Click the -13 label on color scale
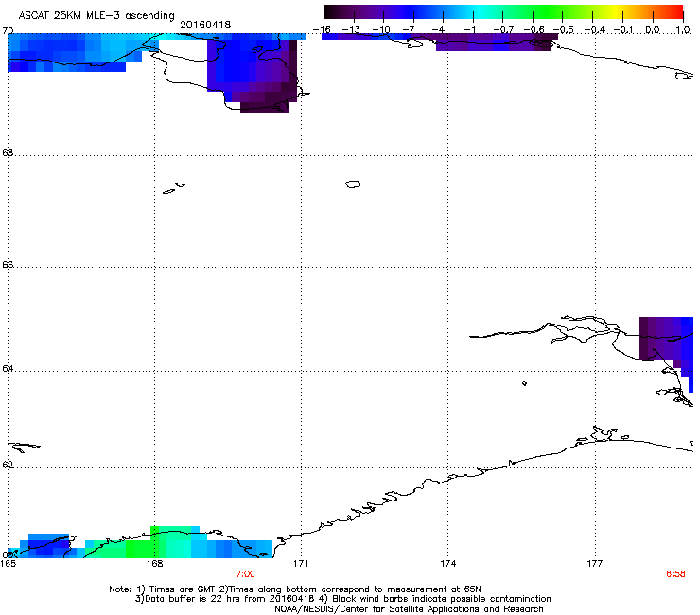Screen dimensions: 700x615 pyautogui.click(x=351, y=30)
